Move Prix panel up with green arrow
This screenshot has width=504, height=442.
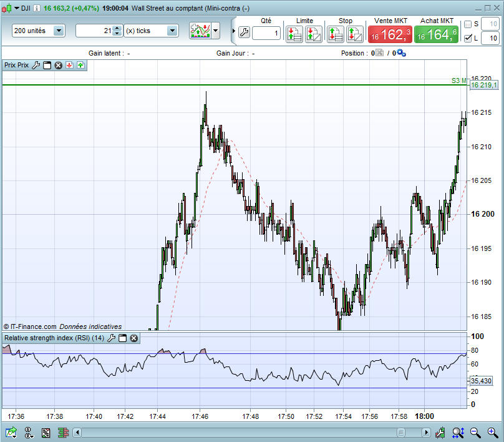click(x=80, y=66)
